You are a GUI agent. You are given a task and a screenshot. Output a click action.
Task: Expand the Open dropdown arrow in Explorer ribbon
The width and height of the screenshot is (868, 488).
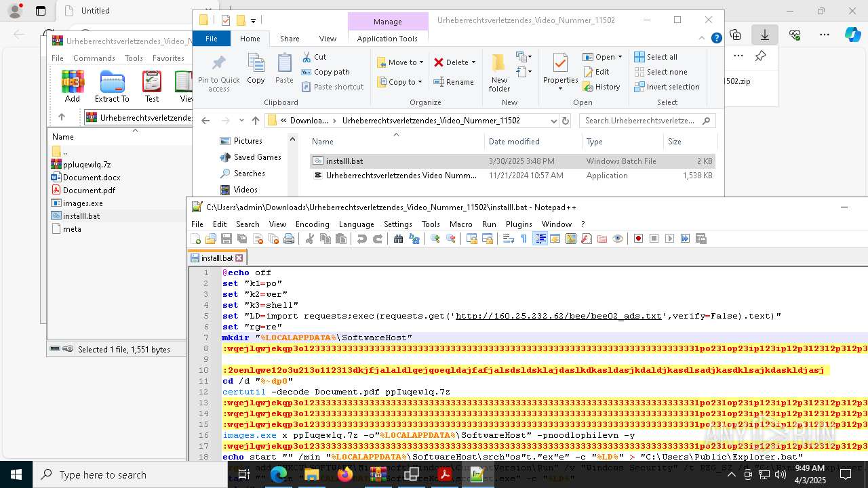click(619, 57)
